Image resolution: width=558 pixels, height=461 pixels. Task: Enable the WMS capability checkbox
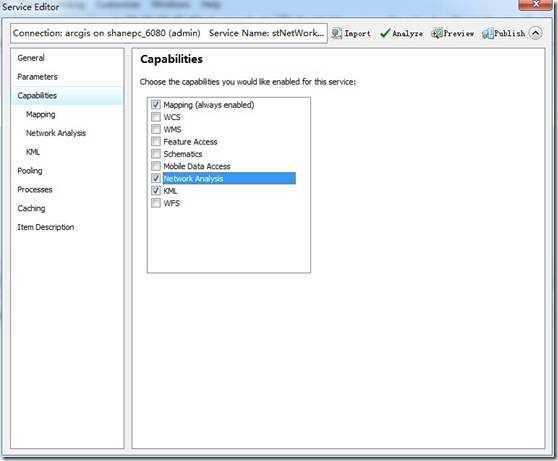(156, 129)
